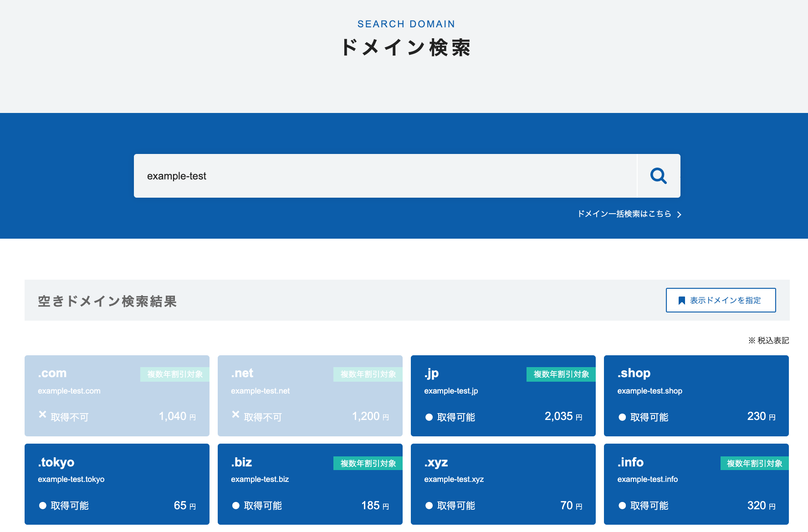Select the 複数年割引対象 badge on the .com card
Screen dimensions: 808x532
(174, 374)
